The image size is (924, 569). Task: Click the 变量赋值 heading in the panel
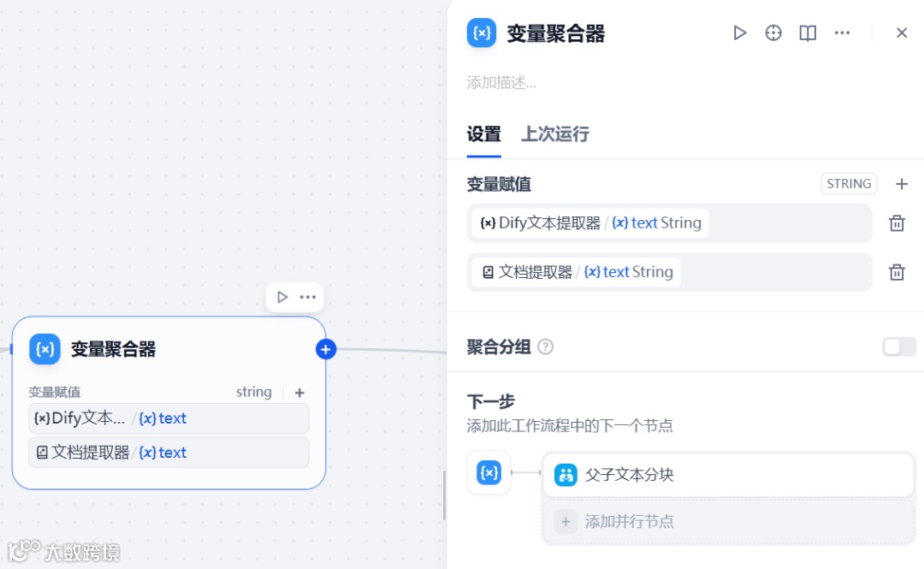click(499, 184)
